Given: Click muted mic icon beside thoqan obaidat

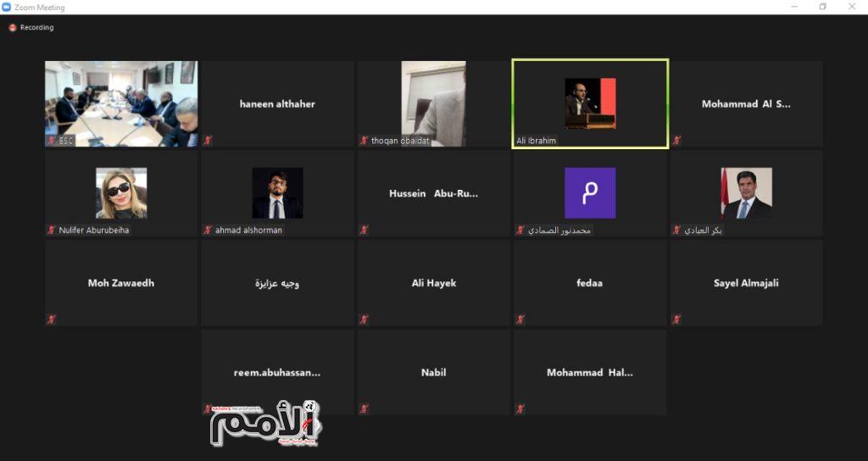Looking at the screenshot, I should (x=364, y=141).
